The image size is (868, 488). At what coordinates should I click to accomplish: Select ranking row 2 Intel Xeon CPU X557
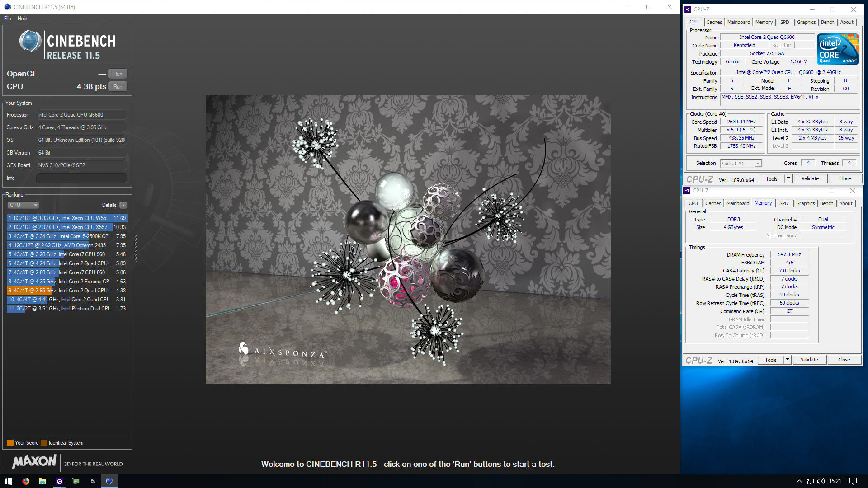click(67, 227)
